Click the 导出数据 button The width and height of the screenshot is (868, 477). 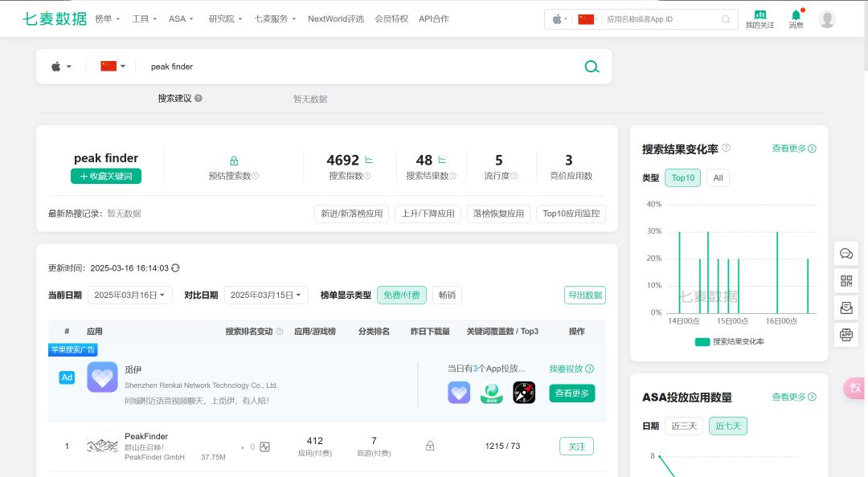pos(585,295)
